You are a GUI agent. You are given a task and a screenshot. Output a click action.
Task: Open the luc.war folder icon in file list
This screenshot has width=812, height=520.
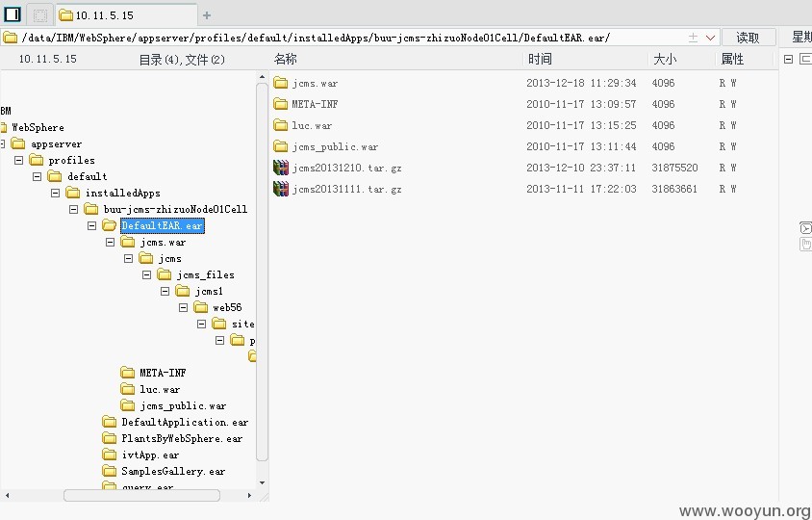coord(280,125)
